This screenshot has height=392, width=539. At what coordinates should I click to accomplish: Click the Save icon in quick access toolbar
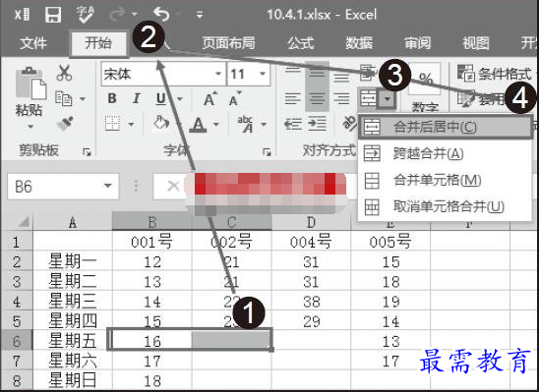pos(53,15)
